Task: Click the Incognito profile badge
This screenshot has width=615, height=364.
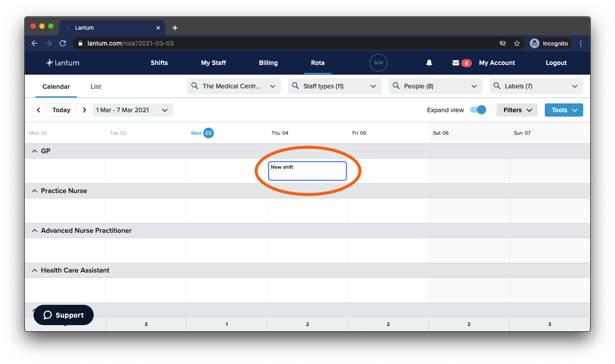Action: [550, 43]
